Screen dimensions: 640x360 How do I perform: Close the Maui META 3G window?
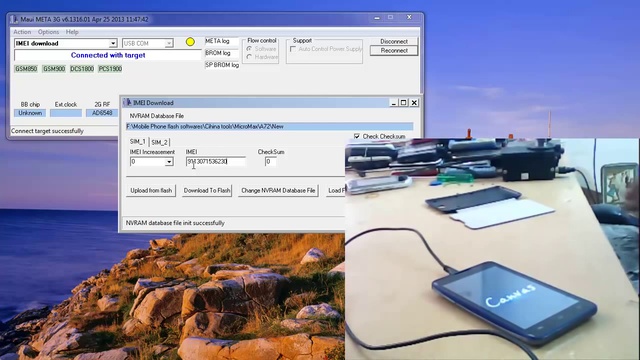click(x=409, y=17)
